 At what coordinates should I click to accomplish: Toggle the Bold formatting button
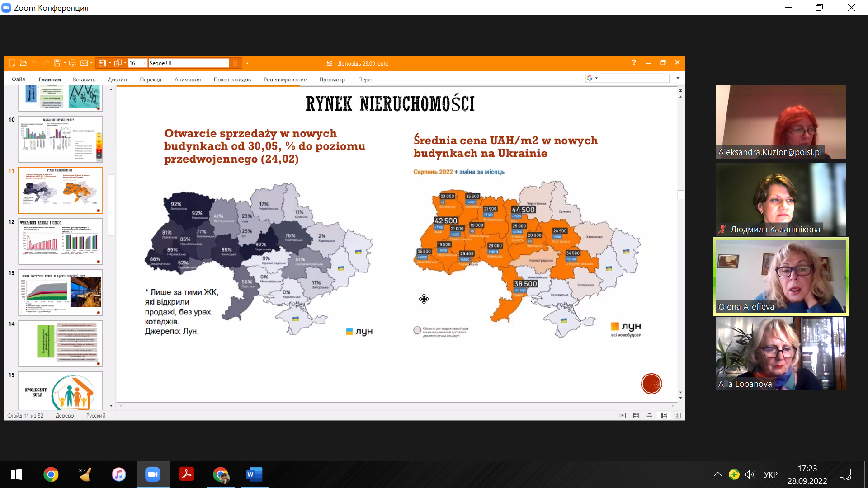click(x=235, y=63)
